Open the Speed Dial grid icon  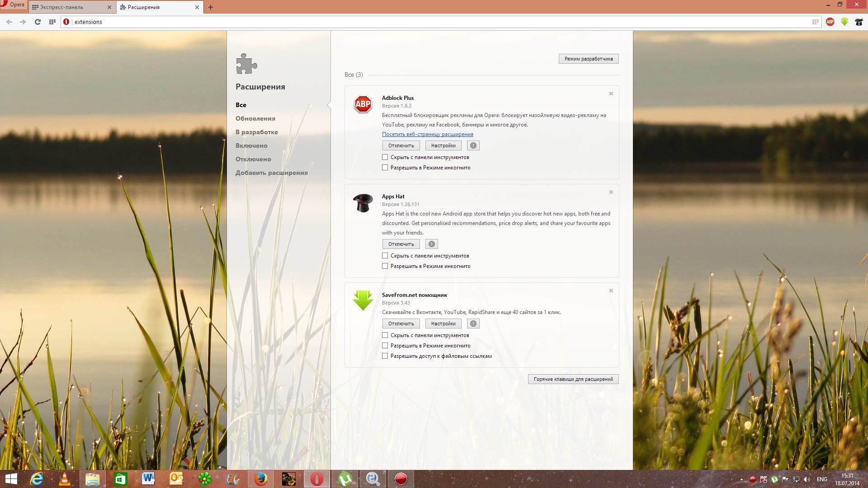click(x=52, y=22)
